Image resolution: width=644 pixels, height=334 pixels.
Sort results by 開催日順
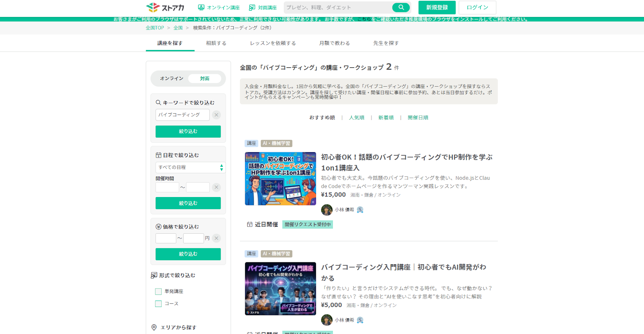[418, 118]
